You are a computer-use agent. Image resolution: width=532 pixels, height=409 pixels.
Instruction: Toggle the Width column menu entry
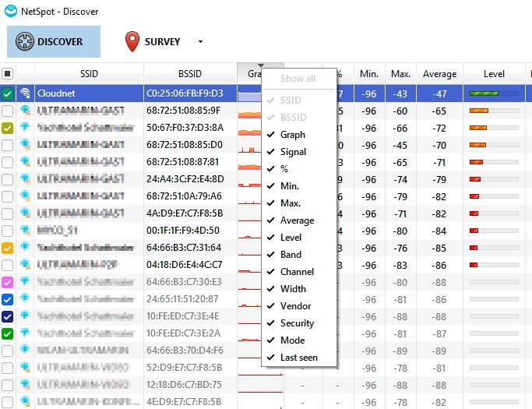299,288
